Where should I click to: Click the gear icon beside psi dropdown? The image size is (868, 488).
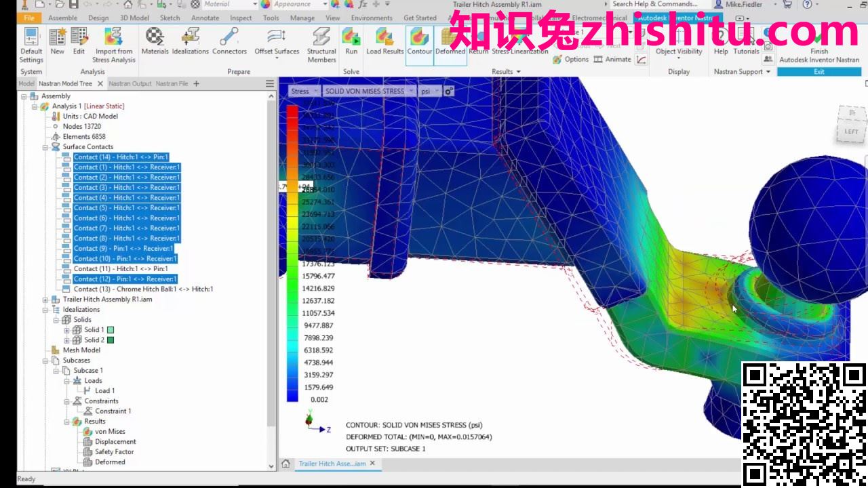(448, 91)
